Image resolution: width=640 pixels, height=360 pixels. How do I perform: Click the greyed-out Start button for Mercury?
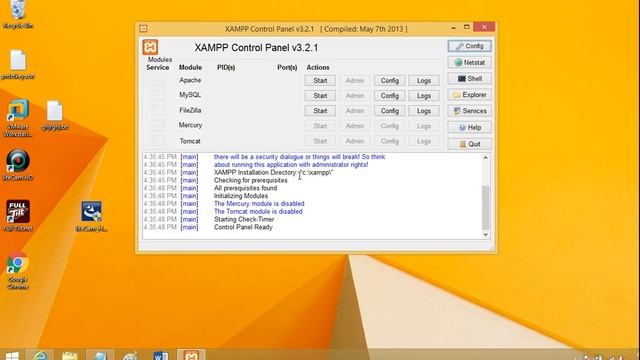click(x=320, y=126)
